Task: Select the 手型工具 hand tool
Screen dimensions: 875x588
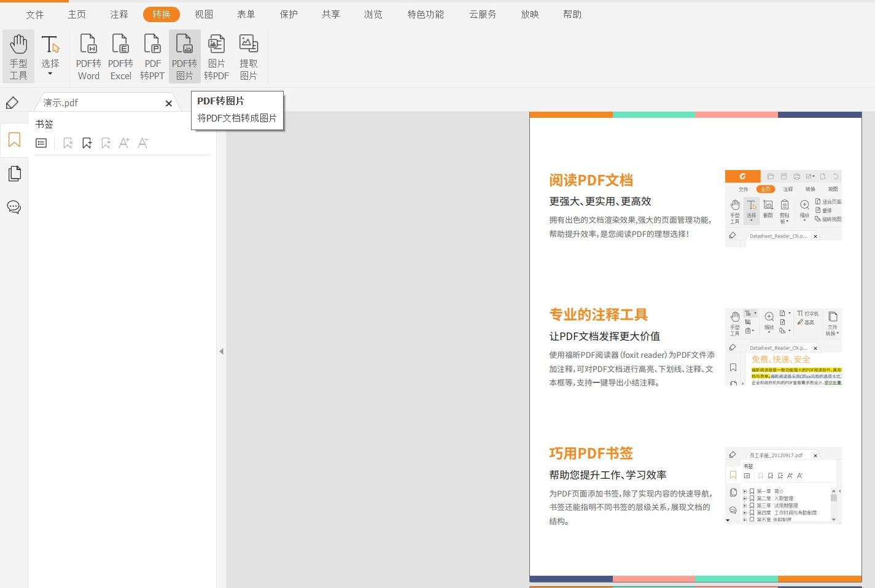Action: click(18, 55)
